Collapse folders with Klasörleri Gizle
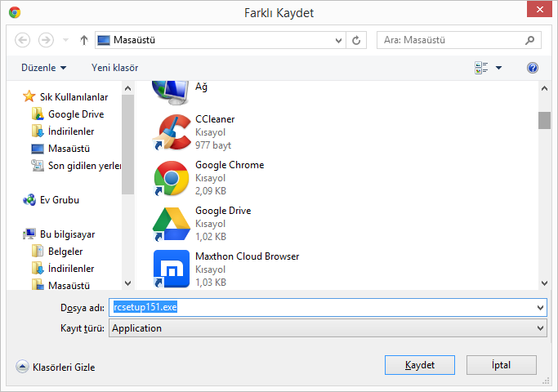Screen dimensions: 558x392 point(56,367)
